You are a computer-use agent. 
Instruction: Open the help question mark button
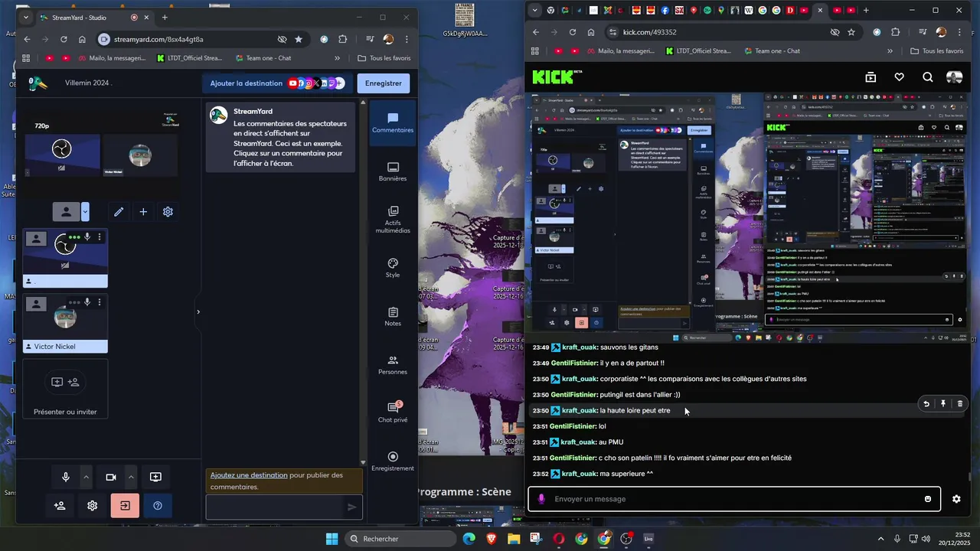[158, 506]
